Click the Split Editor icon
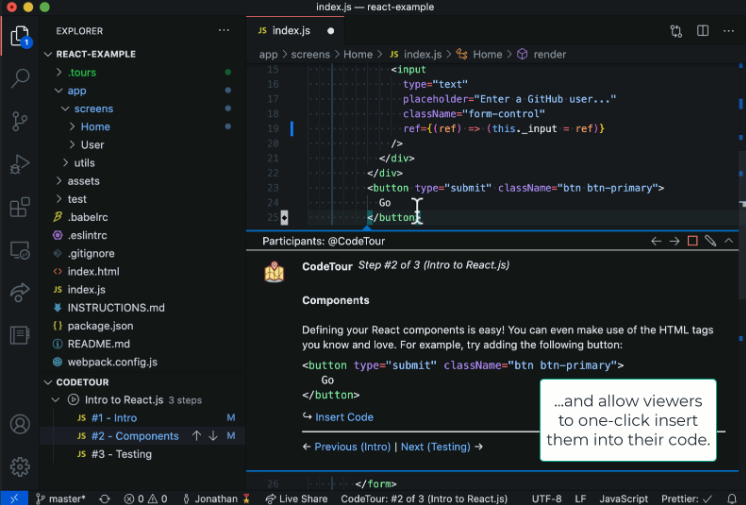Viewport: 746px width, 505px height. click(703, 31)
